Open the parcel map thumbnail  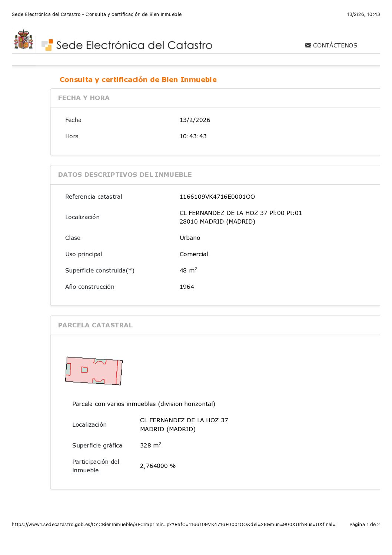94,371
